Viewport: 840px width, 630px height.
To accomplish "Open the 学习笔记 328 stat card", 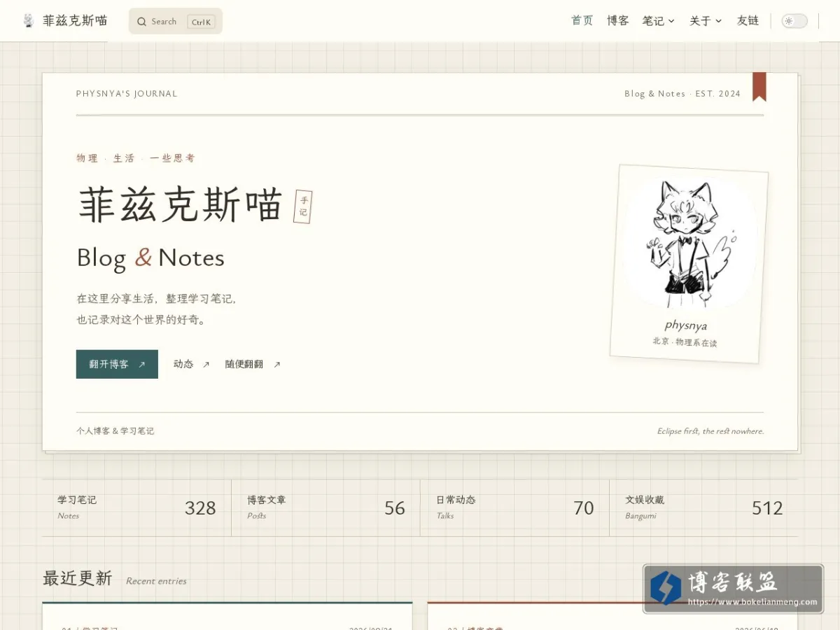I will click(136, 507).
